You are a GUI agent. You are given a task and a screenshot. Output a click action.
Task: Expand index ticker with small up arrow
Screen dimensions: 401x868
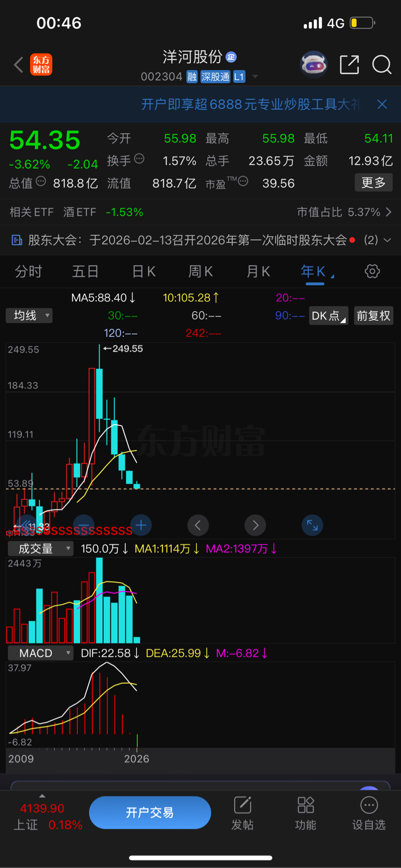click(42, 796)
